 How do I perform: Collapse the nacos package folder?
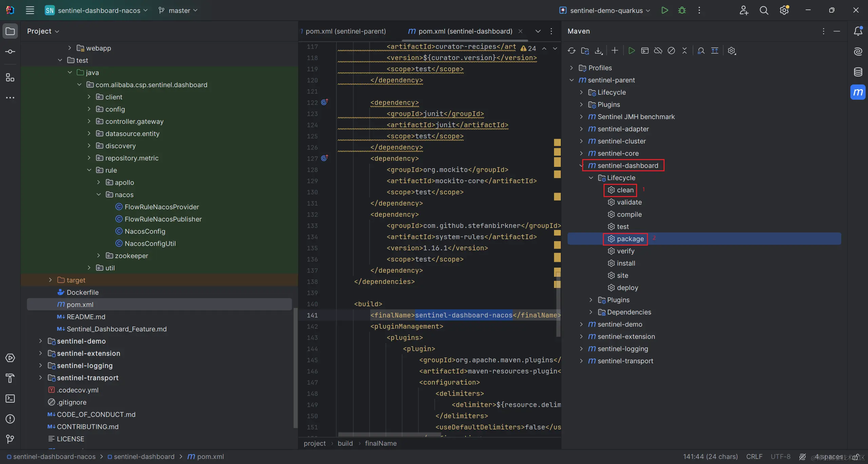pyautogui.click(x=99, y=194)
